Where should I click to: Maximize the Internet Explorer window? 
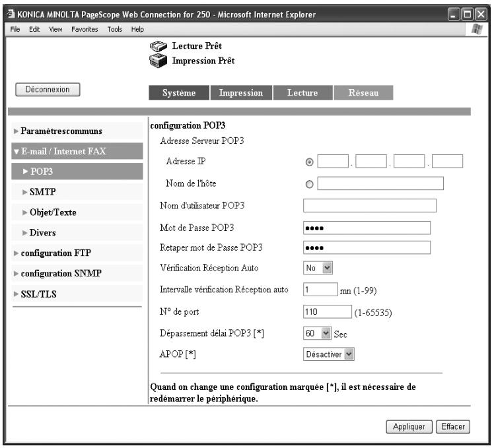(x=467, y=14)
